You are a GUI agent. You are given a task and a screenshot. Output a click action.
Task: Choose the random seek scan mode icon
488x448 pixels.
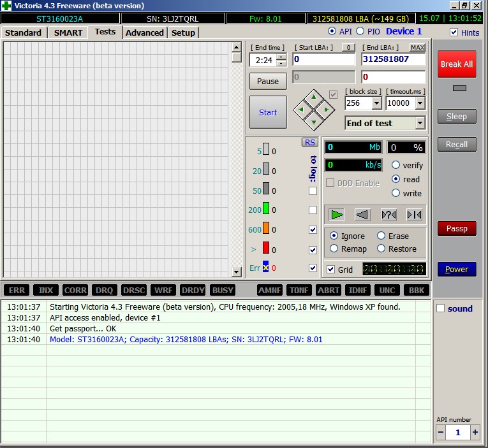click(x=388, y=215)
